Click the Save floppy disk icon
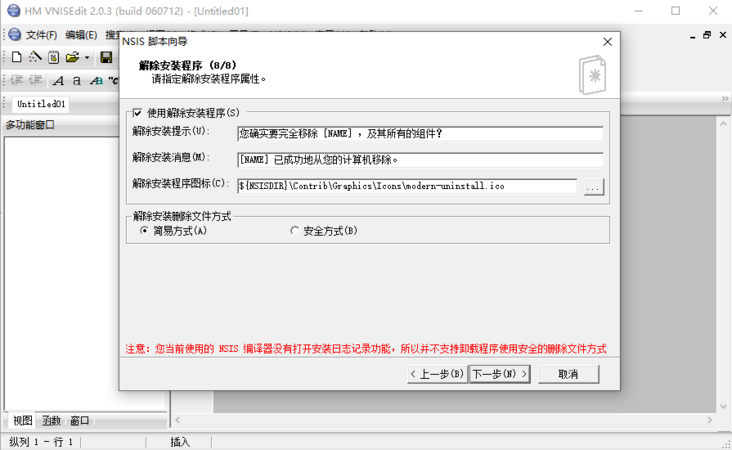The image size is (732, 450). point(106,57)
